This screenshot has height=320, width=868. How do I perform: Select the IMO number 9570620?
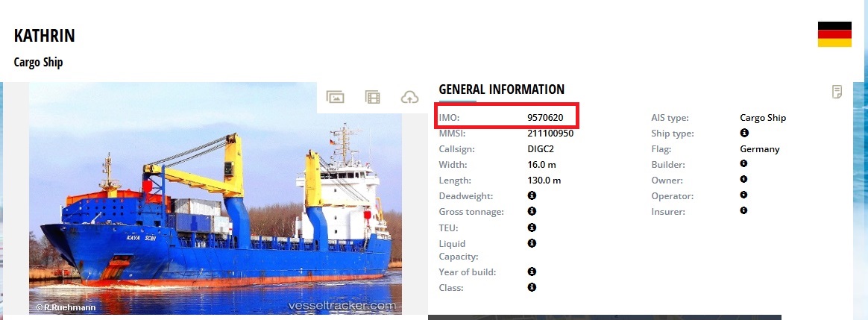tap(545, 117)
